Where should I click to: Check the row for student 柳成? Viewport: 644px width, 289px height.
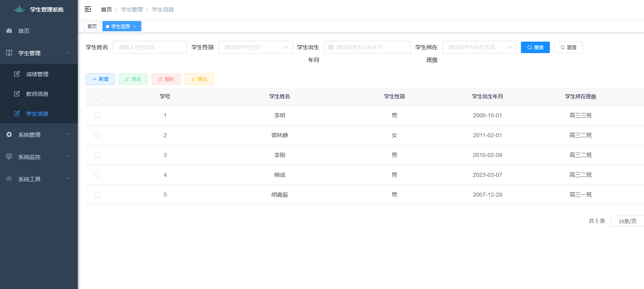pyautogui.click(x=97, y=175)
